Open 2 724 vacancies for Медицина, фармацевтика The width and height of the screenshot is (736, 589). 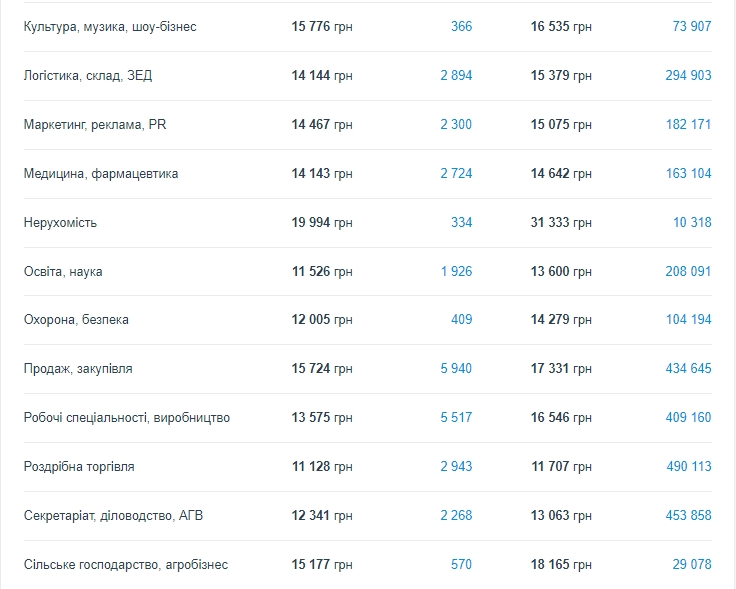tap(456, 173)
